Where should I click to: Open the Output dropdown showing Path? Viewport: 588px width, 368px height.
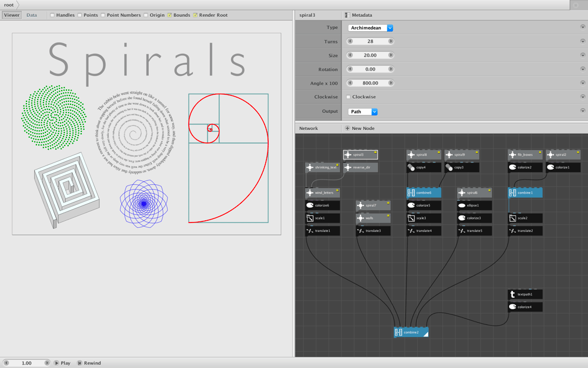[x=363, y=111]
